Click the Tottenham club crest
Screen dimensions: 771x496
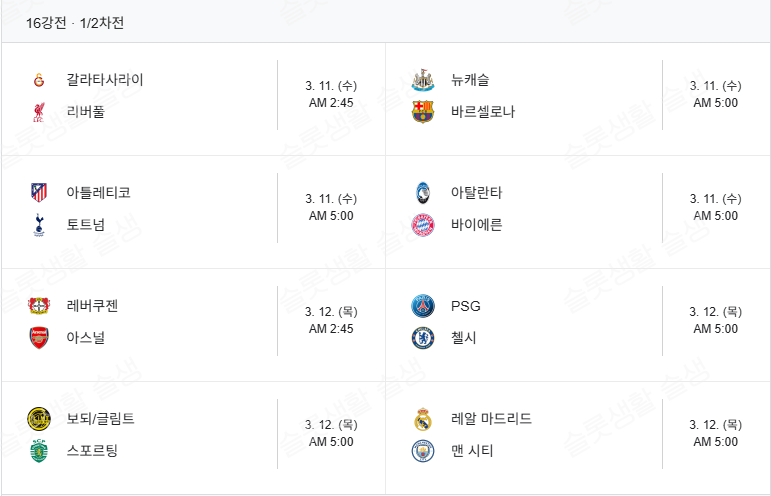pos(39,225)
